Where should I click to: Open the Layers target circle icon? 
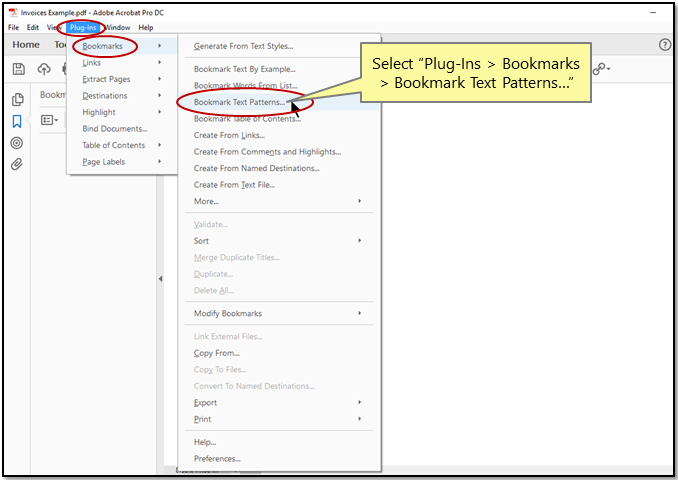pos(17,143)
